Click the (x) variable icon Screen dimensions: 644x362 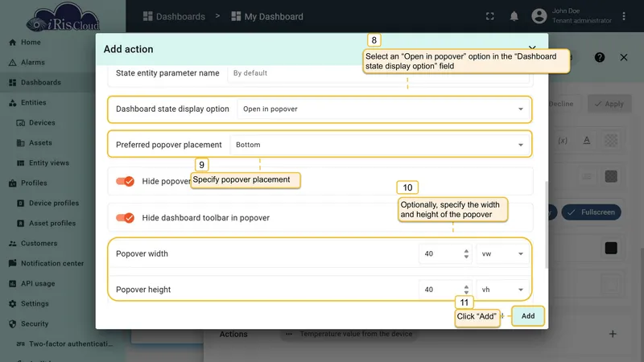[563, 140]
